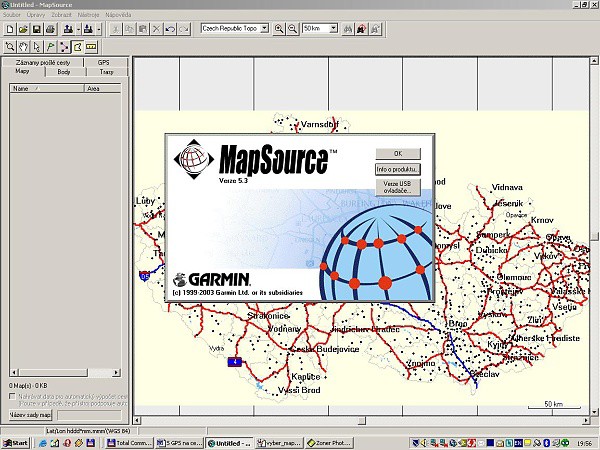The height and width of the screenshot is (450, 600).
Task: Click the Zoom Out magnifier icon
Action: click(x=292, y=29)
